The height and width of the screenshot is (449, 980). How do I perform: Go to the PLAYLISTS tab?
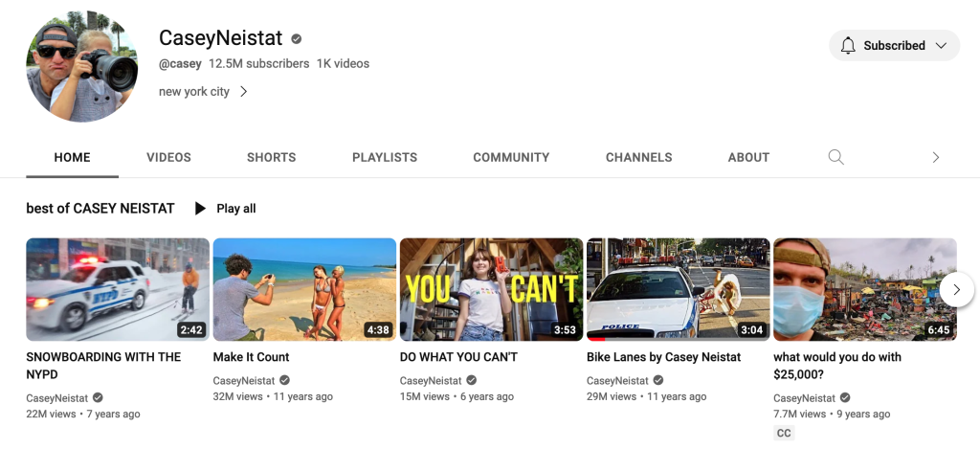coord(385,158)
